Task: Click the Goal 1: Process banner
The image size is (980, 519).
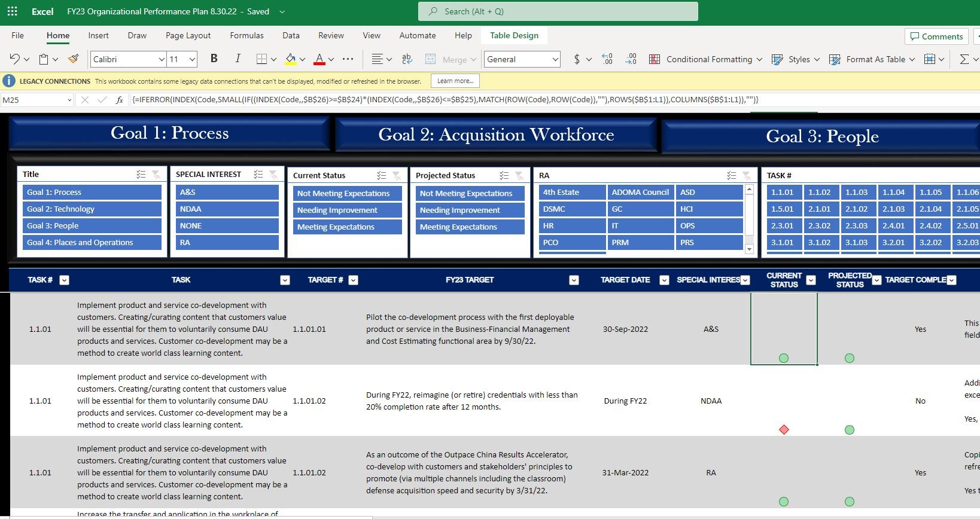Action: [169, 133]
